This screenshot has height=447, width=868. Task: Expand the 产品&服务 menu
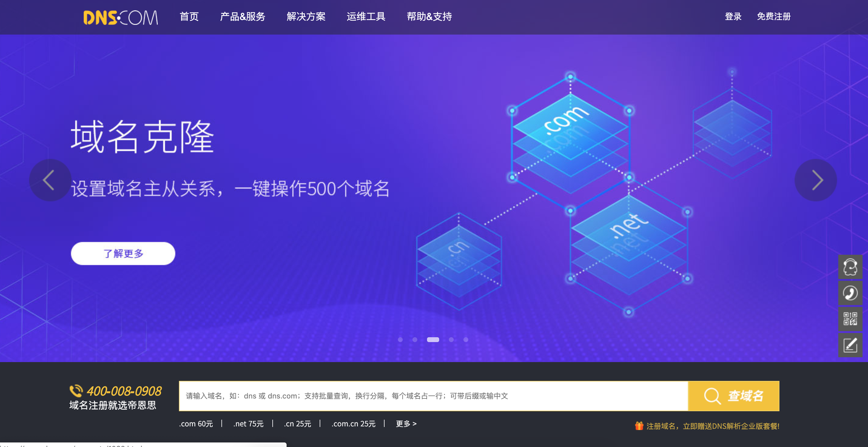[x=242, y=16]
